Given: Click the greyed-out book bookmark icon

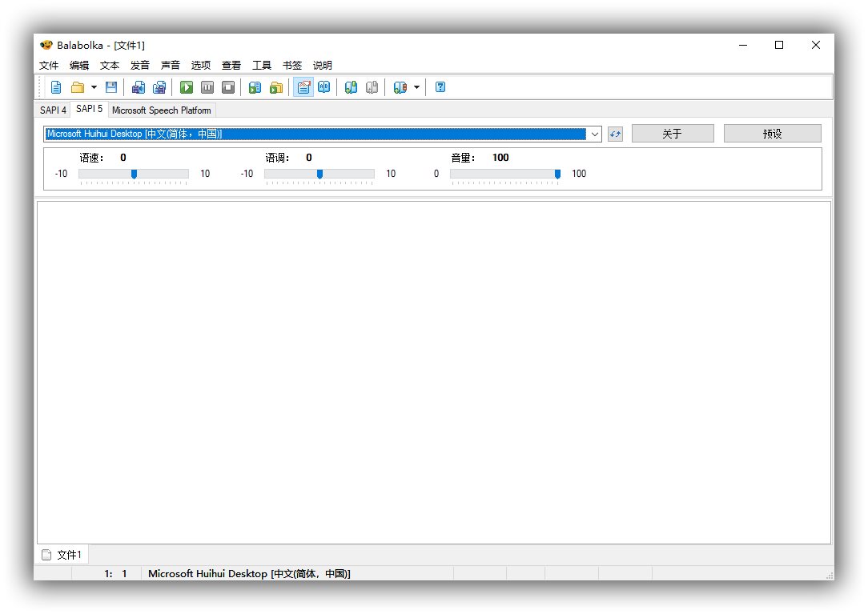Looking at the screenshot, I should (372, 87).
